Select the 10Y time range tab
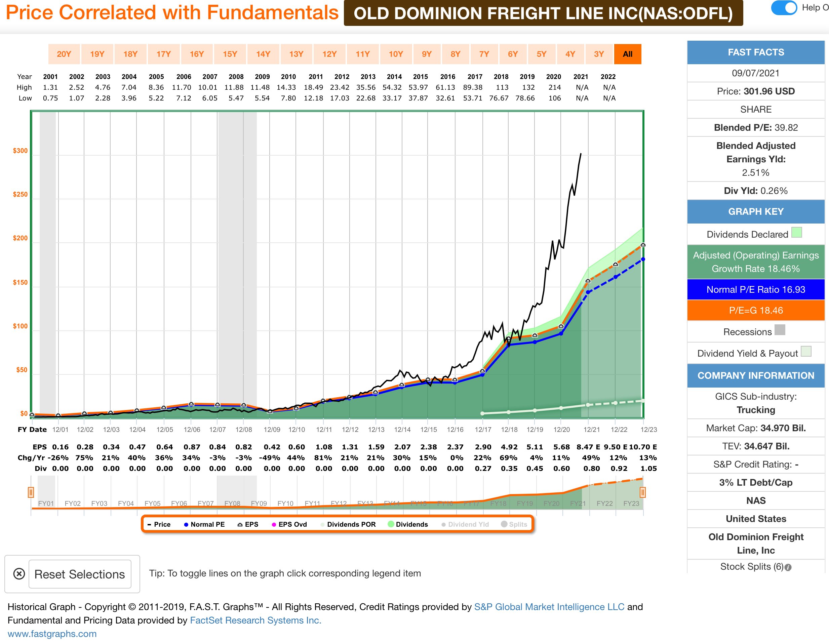The image size is (829, 644). (x=396, y=54)
